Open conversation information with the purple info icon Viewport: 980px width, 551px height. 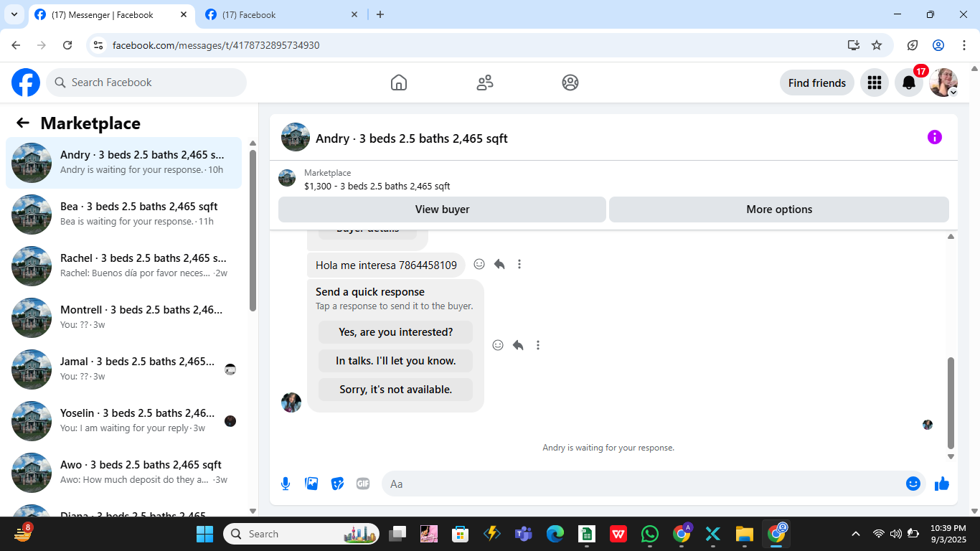(x=935, y=137)
